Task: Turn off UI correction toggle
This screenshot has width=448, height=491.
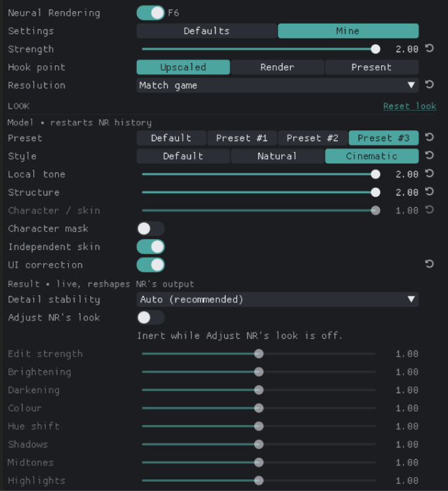Action: [151, 265]
